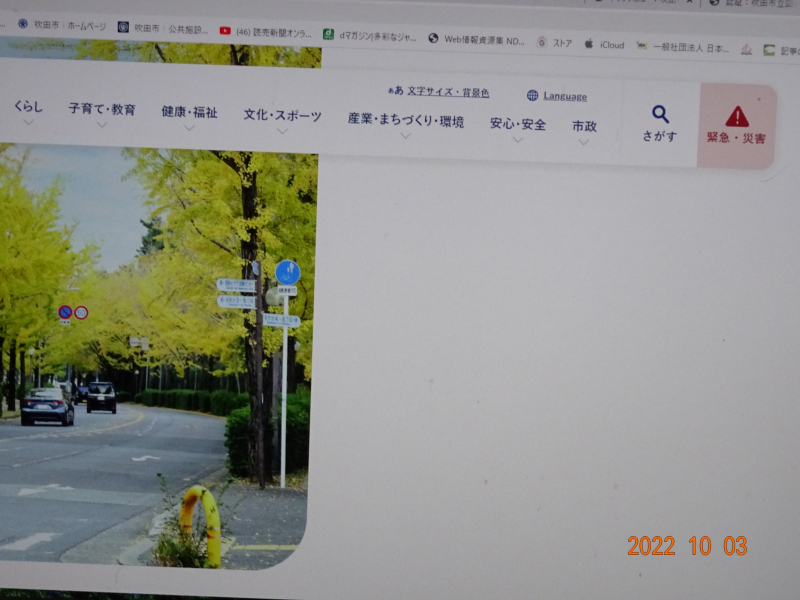
Task: Click the さがす magnifier search icon
Action: (660, 114)
